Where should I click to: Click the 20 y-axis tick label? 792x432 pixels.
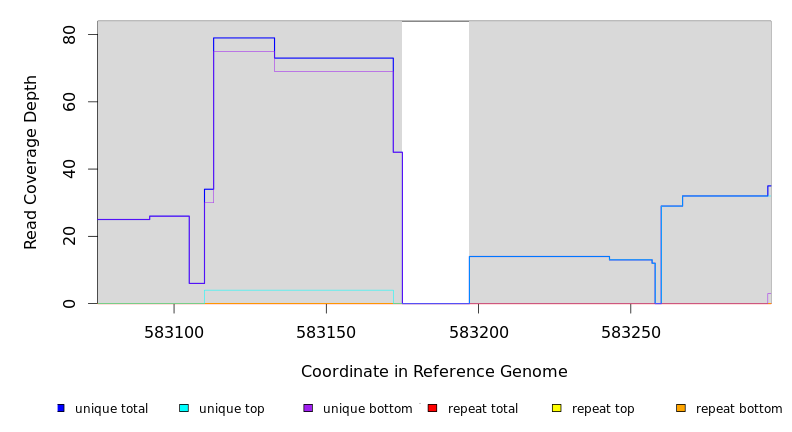[x=69, y=236]
